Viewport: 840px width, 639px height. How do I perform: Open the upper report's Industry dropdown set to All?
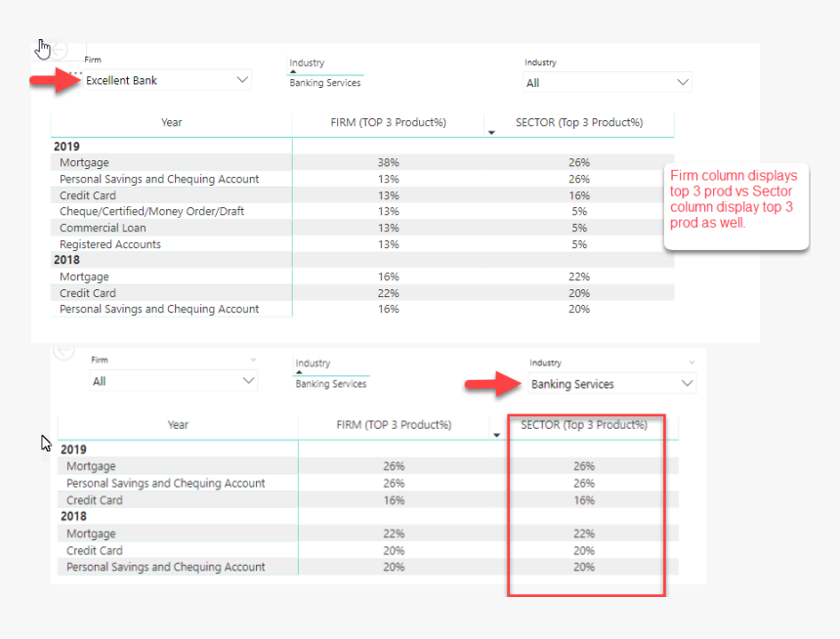pos(608,82)
